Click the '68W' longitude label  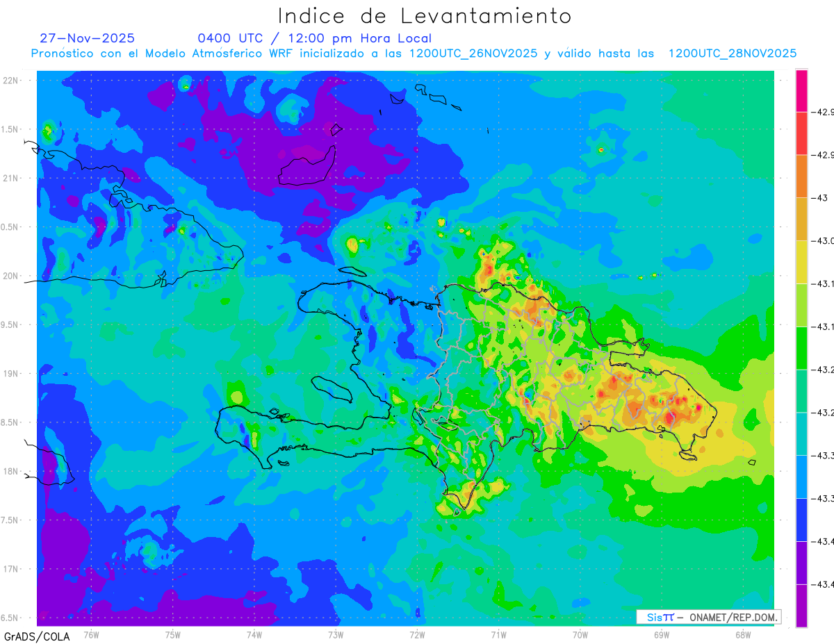(x=742, y=635)
